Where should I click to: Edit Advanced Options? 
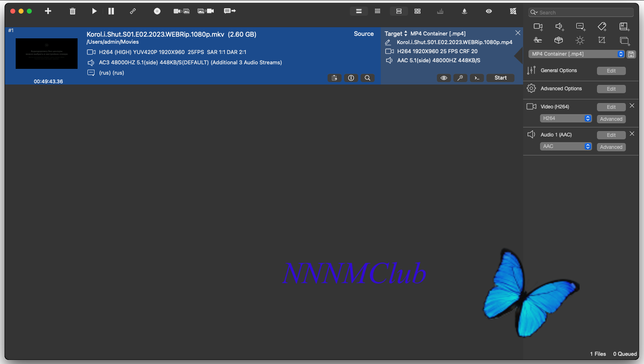(x=611, y=89)
